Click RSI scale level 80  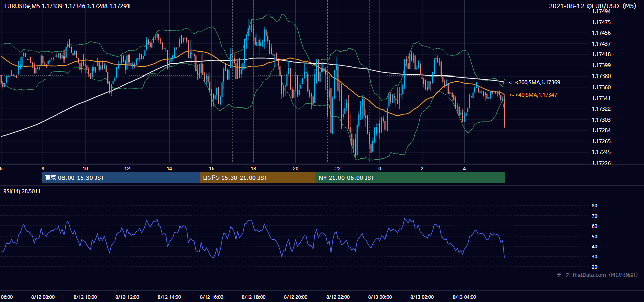click(594, 206)
